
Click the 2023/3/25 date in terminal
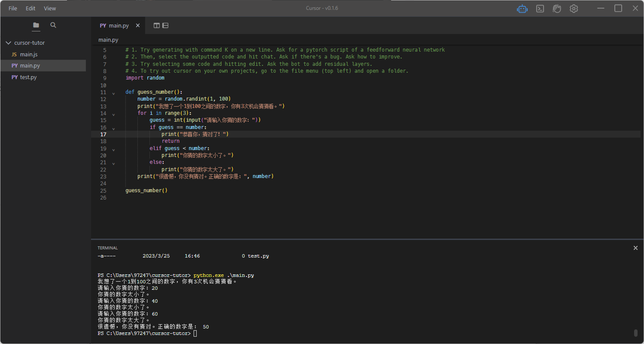[156, 256]
